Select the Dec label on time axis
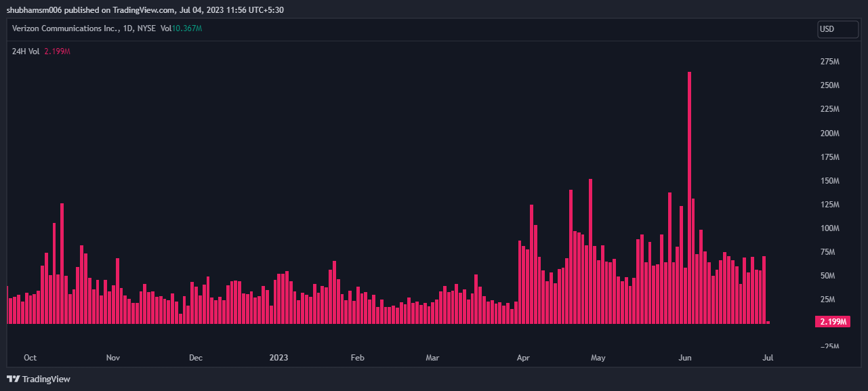Viewport: 868px width, 391px height. pos(195,357)
